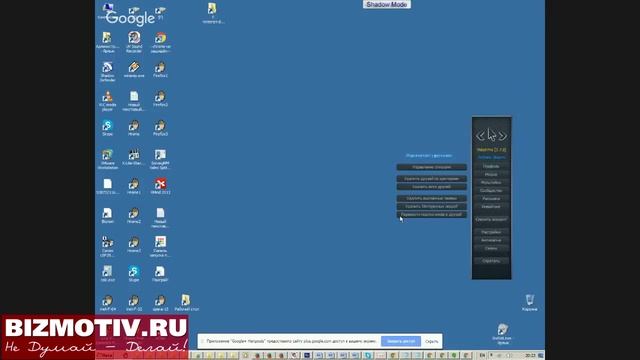
Task: Select the Skype shortcut below VLC media player
Action: [x=107, y=128]
